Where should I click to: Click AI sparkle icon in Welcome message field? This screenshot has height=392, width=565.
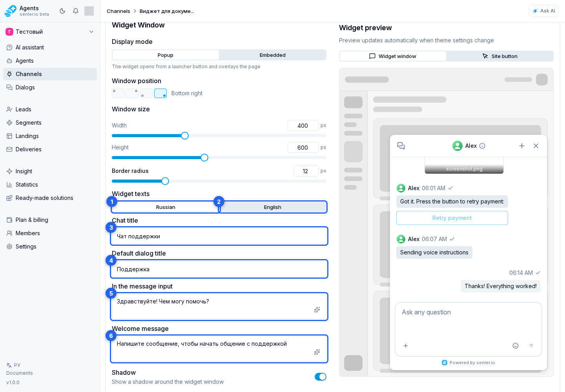click(x=317, y=352)
